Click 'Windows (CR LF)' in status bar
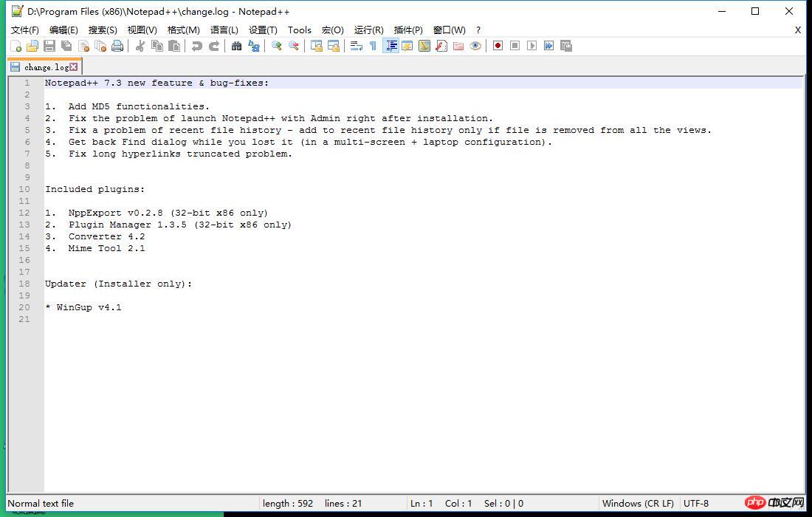812x517 pixels. pos(638,504)
